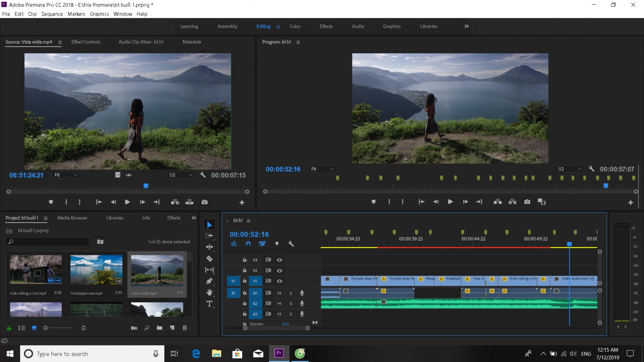Click Export Frame camera in Source monitor
The width and height of the screenshot is (644, 362).
coord(204,202)
